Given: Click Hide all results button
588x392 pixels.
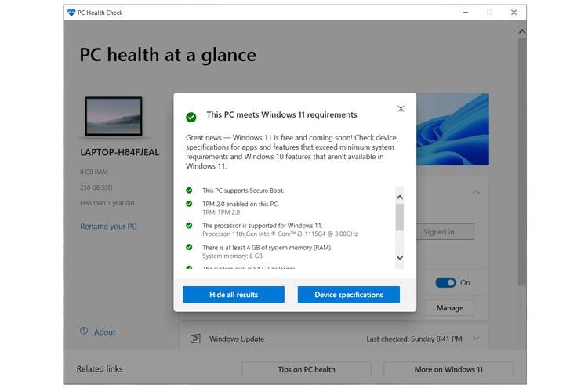Looking at the screenshot, I should point(234,295).
